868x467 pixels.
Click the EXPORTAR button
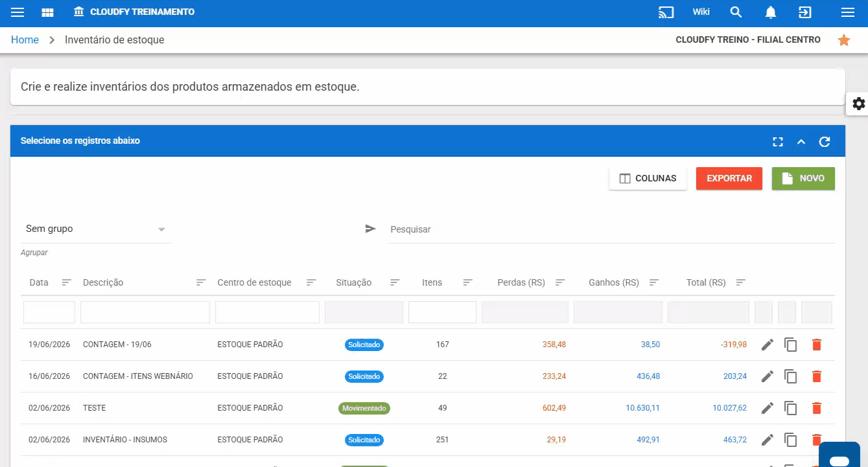pyautogui.click(x=729, y=179)
